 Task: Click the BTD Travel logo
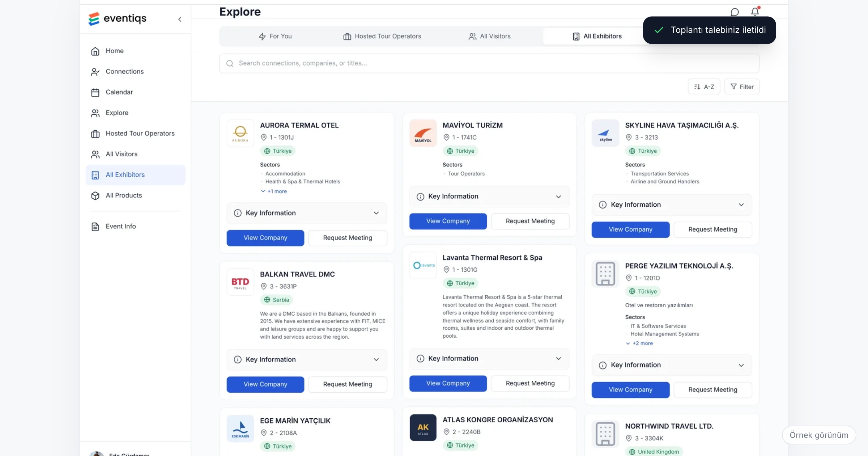(x=240, y=282)
